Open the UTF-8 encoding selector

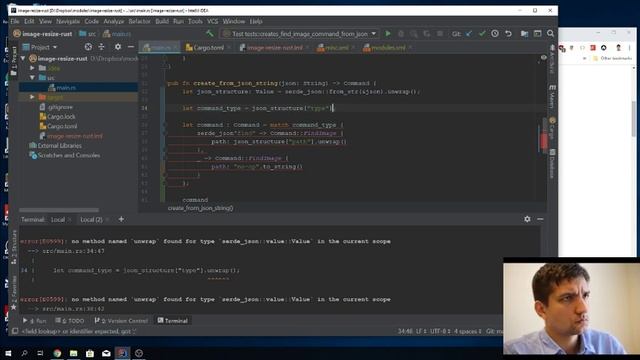pyautogui.click(x=440, y=331)
